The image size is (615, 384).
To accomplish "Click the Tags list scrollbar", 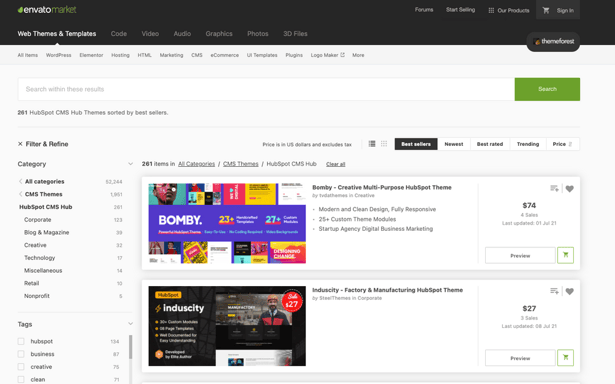I will [x=131, y=347].
